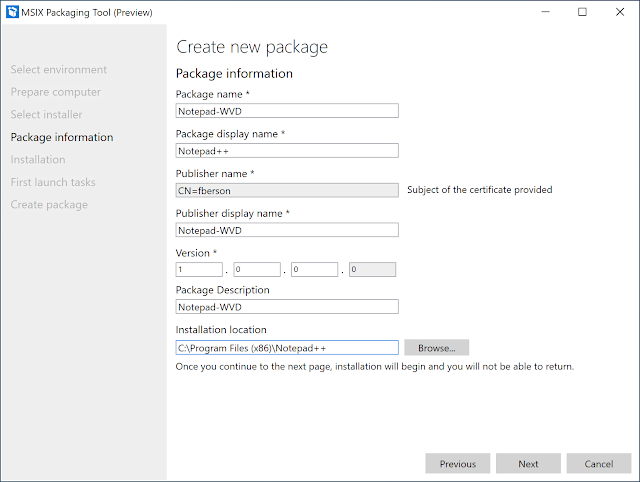The height and width of the screenshot is (482, 640).
Task: Go to Select installer step
Action: (46, 115)
